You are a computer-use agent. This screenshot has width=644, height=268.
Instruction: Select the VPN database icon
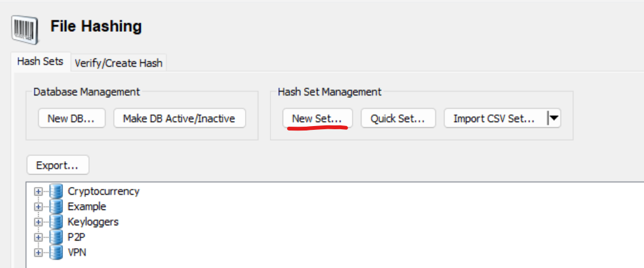56,252
